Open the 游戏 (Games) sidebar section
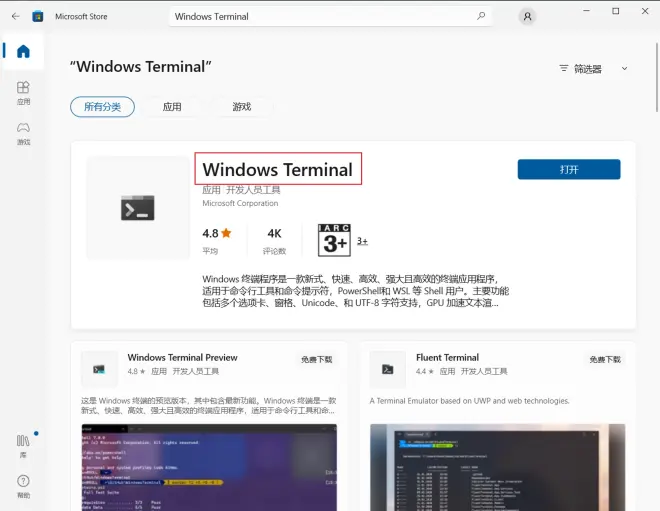 pos(23,133)
